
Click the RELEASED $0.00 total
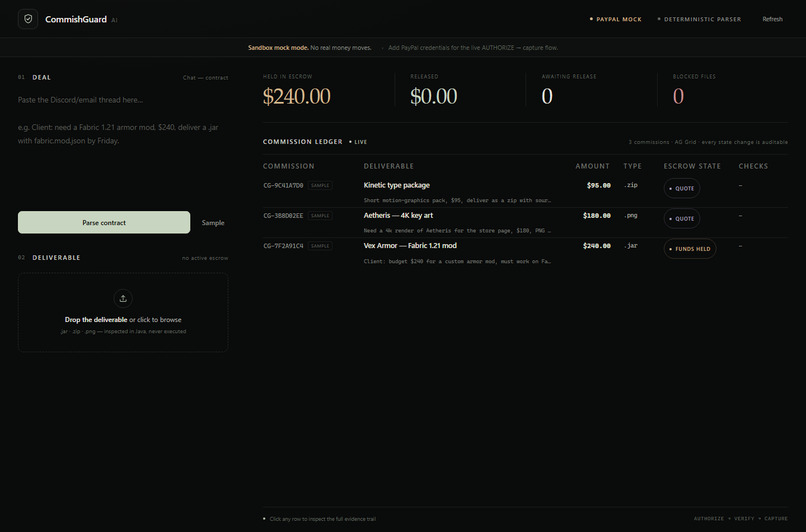point(433,97)
